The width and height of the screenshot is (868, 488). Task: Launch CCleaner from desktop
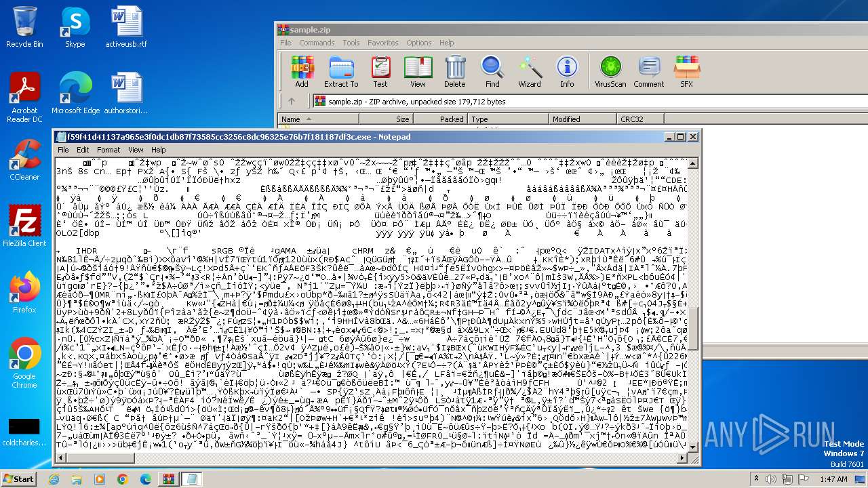24,160
